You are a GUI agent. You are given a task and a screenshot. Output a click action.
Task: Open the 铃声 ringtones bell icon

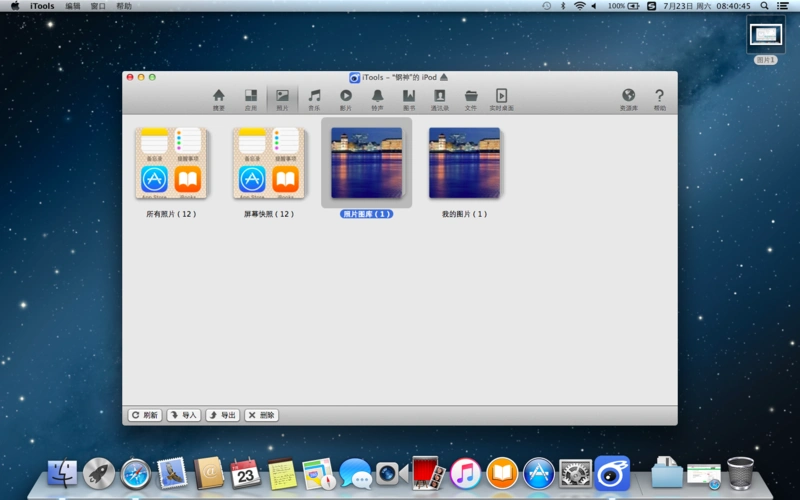377,98
